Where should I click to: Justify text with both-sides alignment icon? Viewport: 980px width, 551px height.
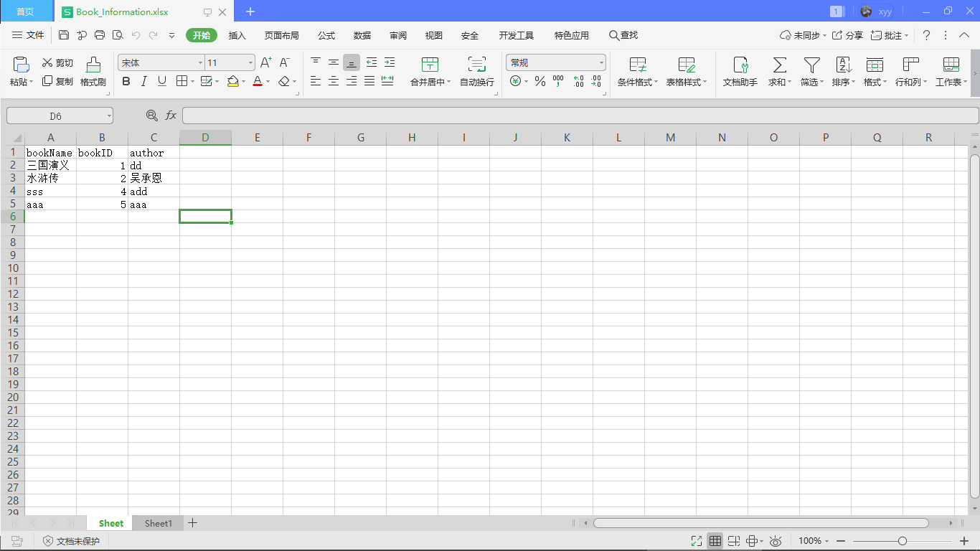coord(369,81)
